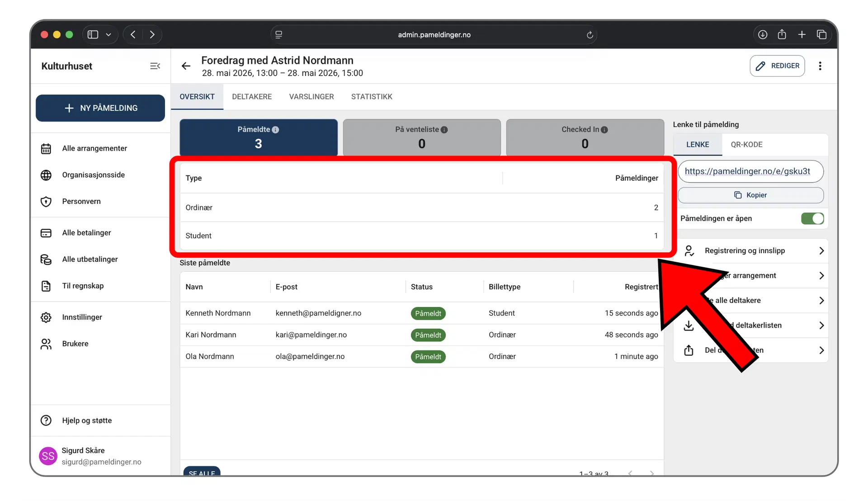Open browser sidebar dropdown chevron
Screen dimensions: 868x501
[108, 35]
